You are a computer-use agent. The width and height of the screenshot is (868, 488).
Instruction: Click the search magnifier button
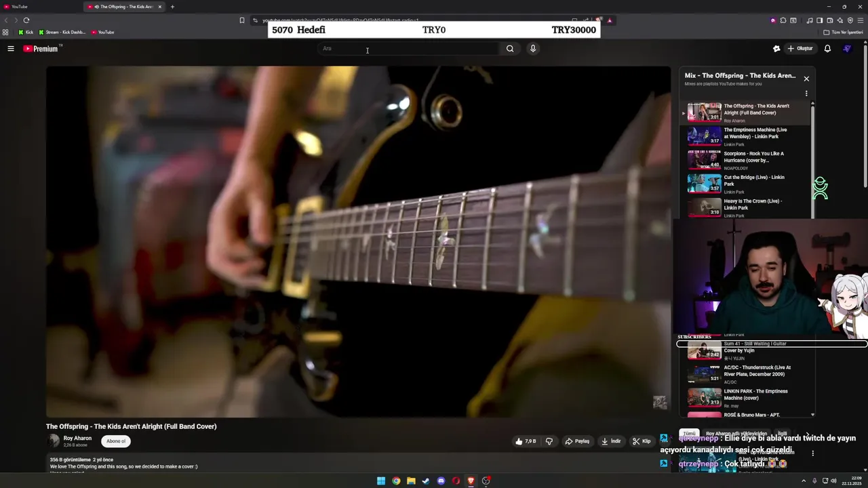[510, 48]
